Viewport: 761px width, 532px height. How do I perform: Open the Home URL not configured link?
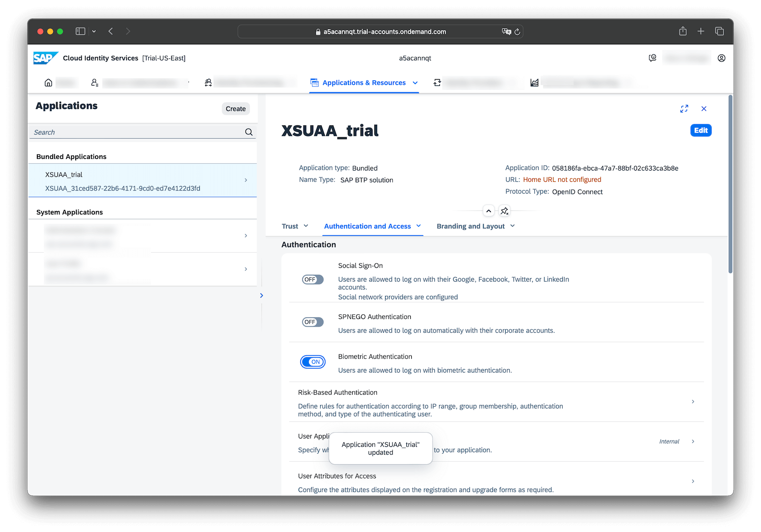562,179
